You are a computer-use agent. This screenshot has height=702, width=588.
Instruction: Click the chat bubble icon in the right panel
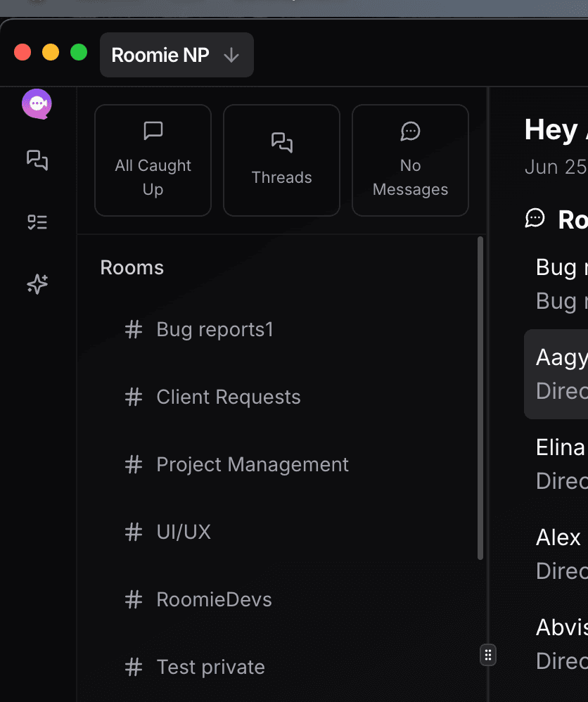(x=535, y=219)
